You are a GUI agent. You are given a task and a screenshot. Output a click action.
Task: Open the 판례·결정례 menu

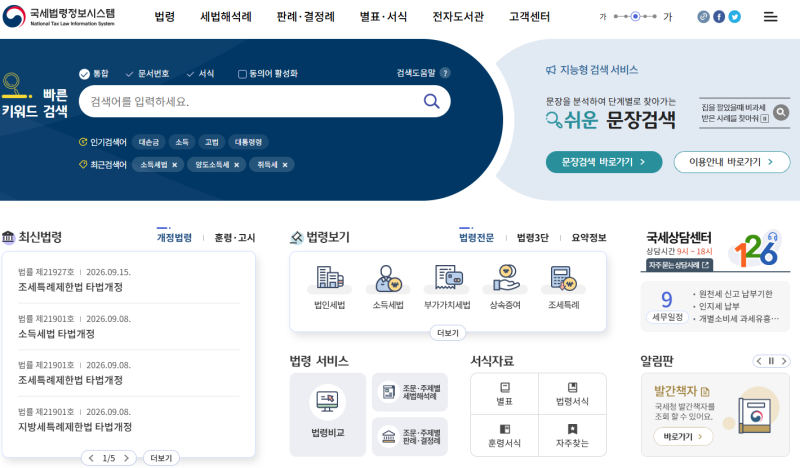pos(306,17)
